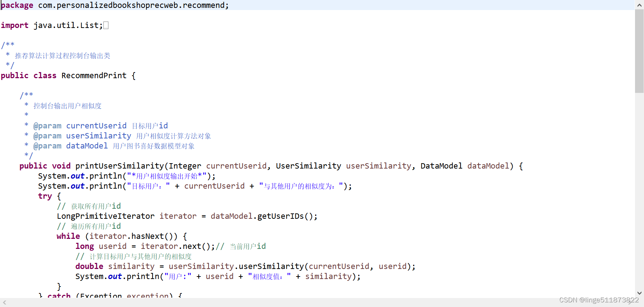
Task: Click the 'public class' declaration keyword 'class'
Action: coord(45,76)
